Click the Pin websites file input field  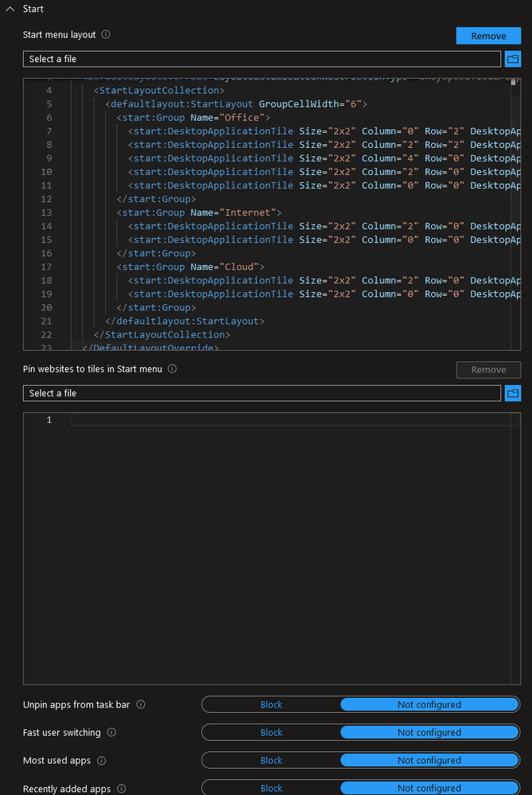tap(262, 393)
